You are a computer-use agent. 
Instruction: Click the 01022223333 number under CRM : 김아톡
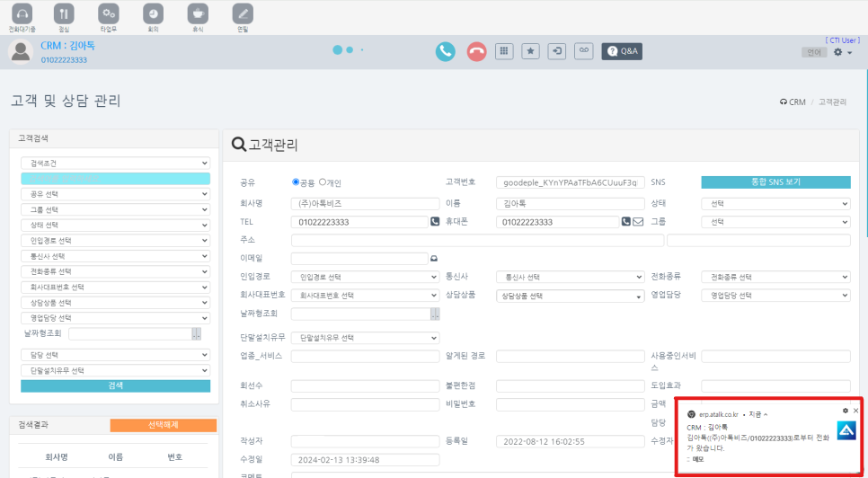pyautogui.click(x=64, y=59)
